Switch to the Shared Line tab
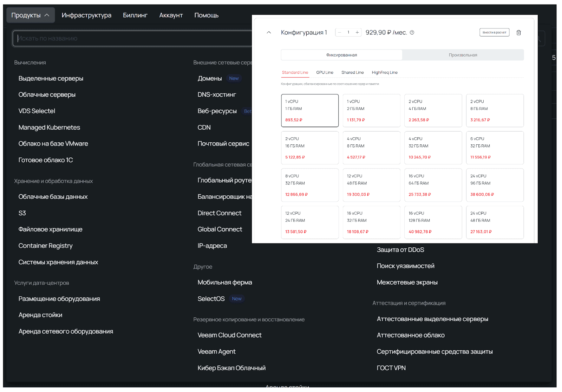 pos(352,72)
